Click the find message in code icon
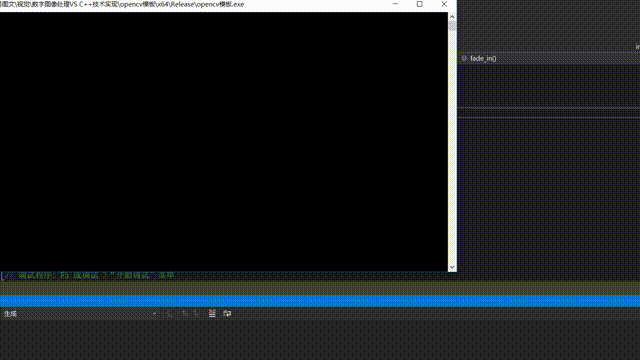640x360 pixels. 169,313
